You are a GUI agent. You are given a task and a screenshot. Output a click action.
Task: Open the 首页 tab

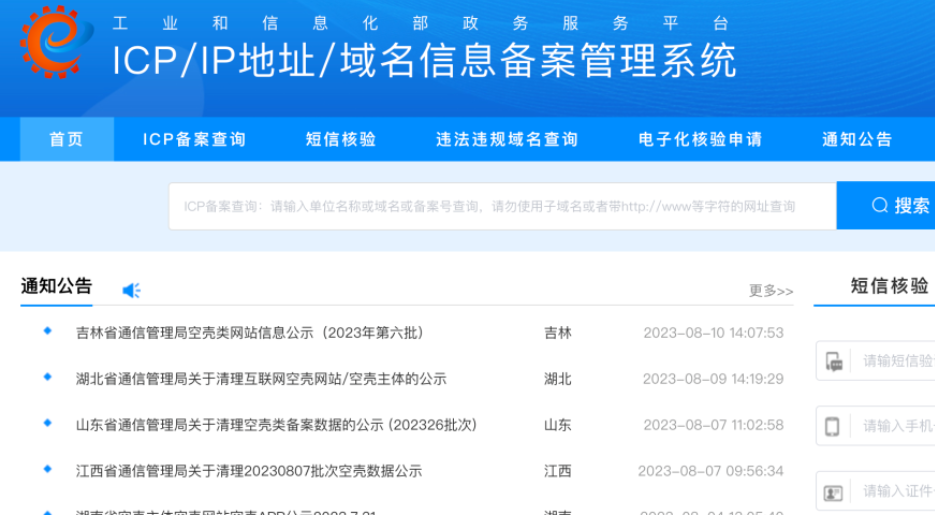tap(67, 139)
